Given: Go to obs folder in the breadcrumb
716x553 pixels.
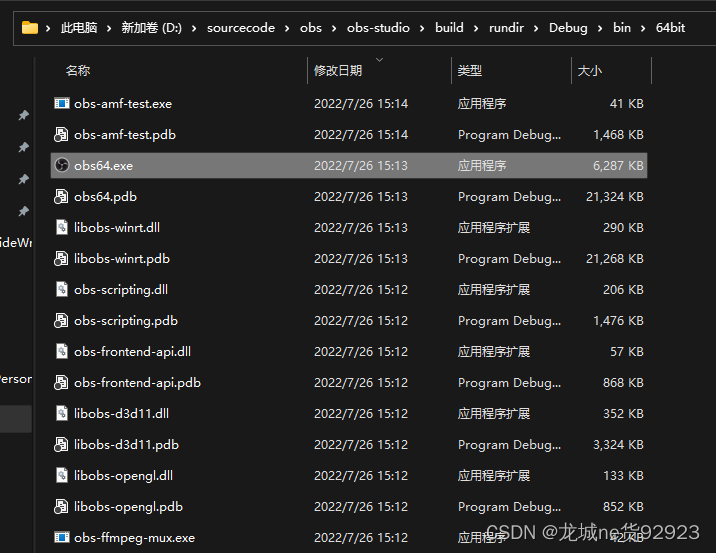Looking at the screenshot, I should tap(311, 28).
